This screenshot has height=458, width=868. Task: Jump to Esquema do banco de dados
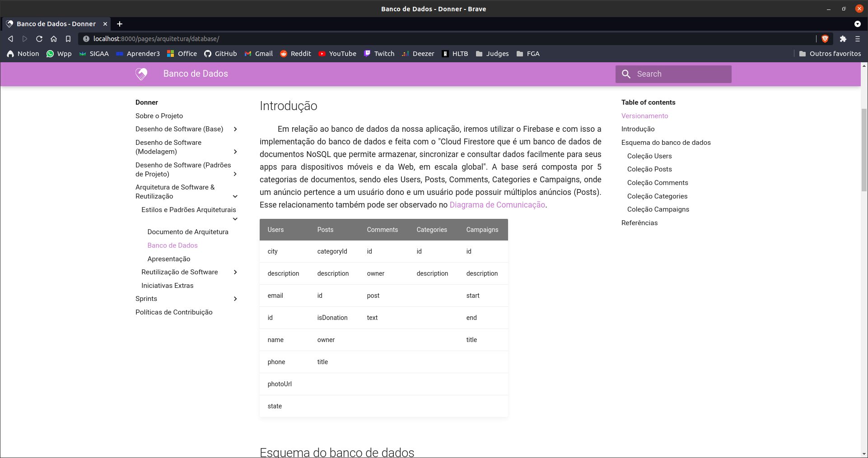coord(666,143)
